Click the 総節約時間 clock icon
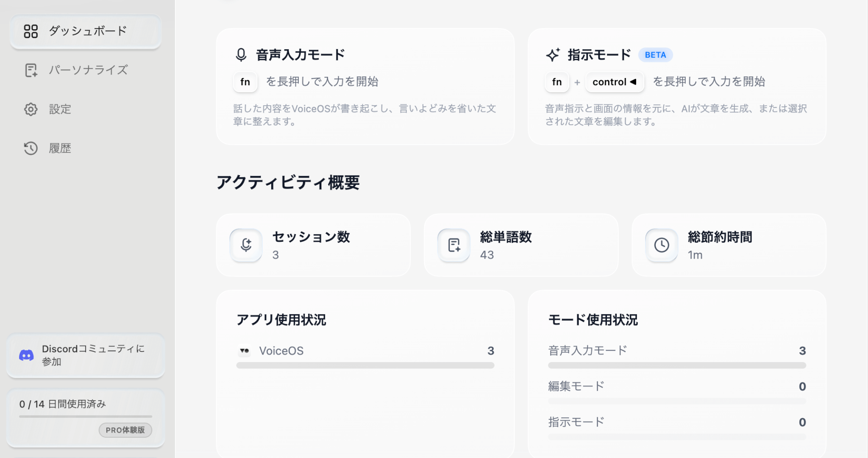The width and height of the screenshot is (868, 458). coord(662,245)
